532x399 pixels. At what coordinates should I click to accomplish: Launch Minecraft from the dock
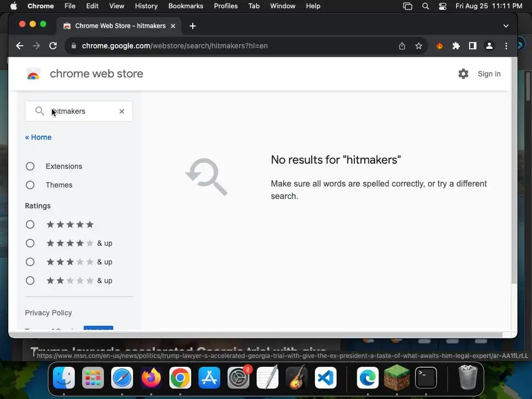point(396,378)
